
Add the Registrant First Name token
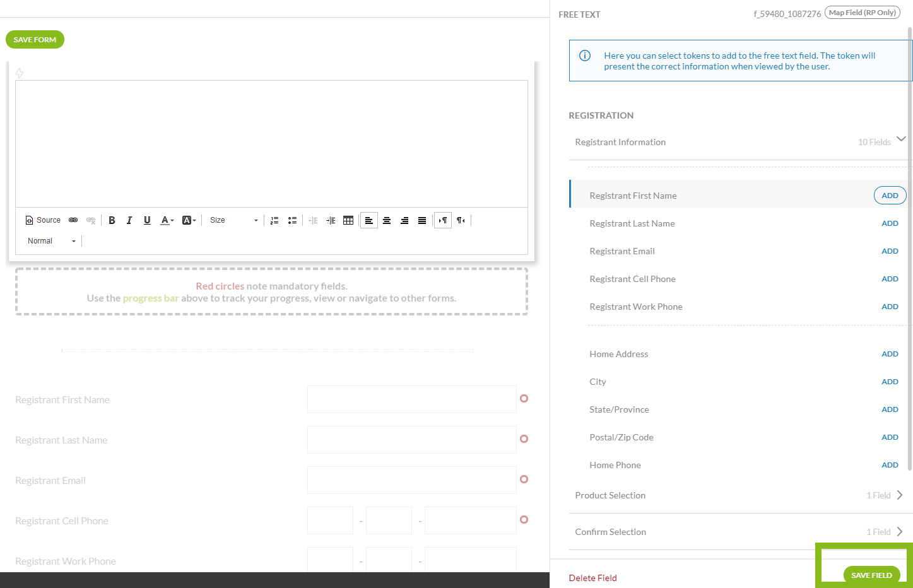[x=890, y=196]
